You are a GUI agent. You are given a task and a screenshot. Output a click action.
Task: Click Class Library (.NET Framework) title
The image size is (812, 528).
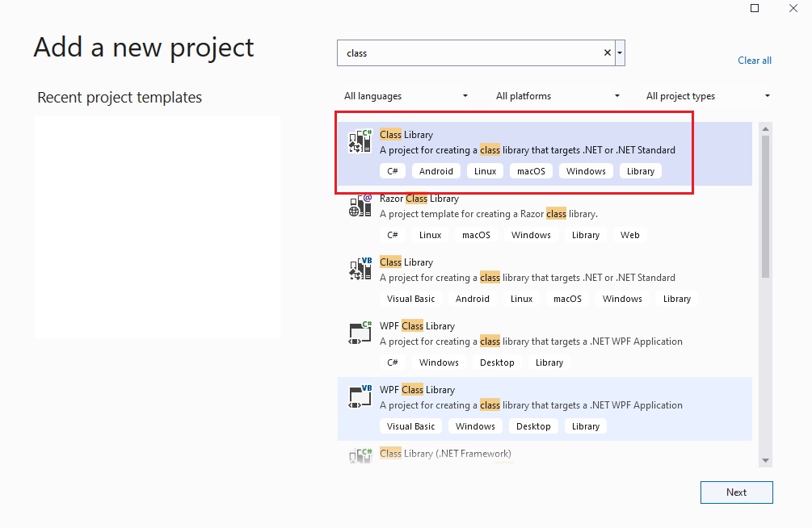click(x=445, y=454)
